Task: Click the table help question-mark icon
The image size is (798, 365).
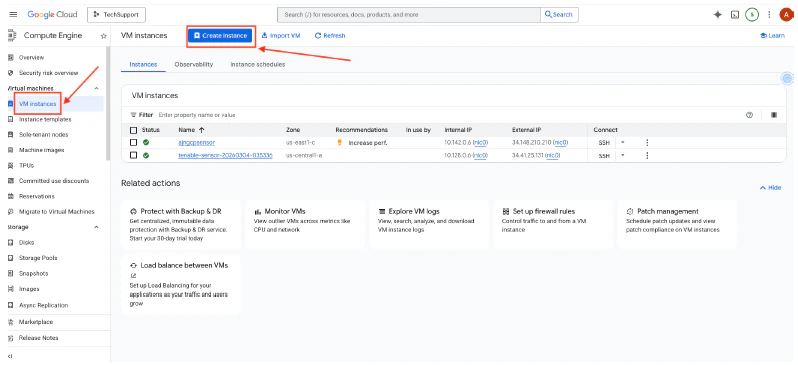Action: click(749, 115)
